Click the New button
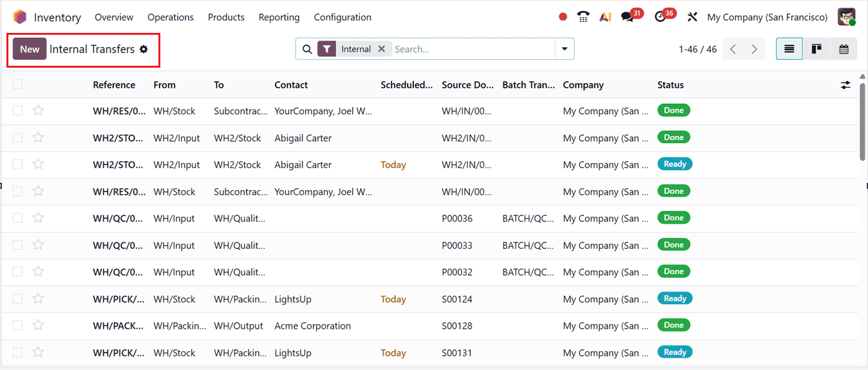This screenshot has width=868, height=370. pos(30,49)
